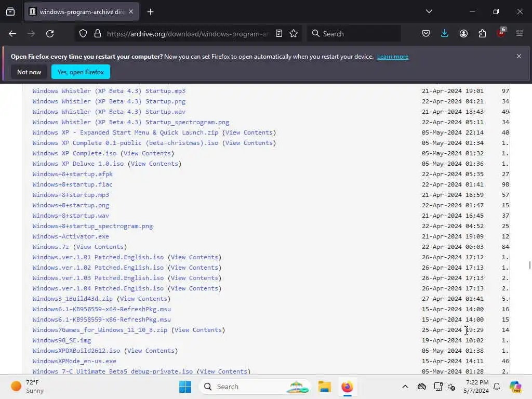Screen dimensions: 532x399
Task: Open the weather widget 72°F Sunny
Action: click(x=27, y=387)
